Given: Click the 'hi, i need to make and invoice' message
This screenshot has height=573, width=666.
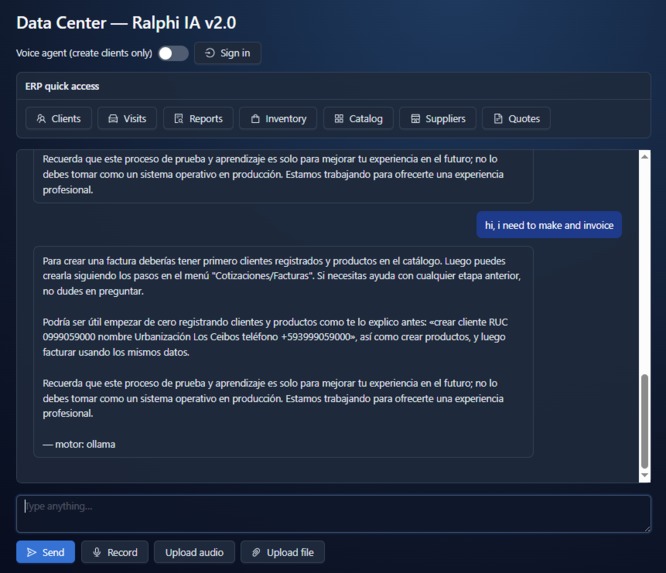Looking at the screenshot, I should tap(549, 225).
